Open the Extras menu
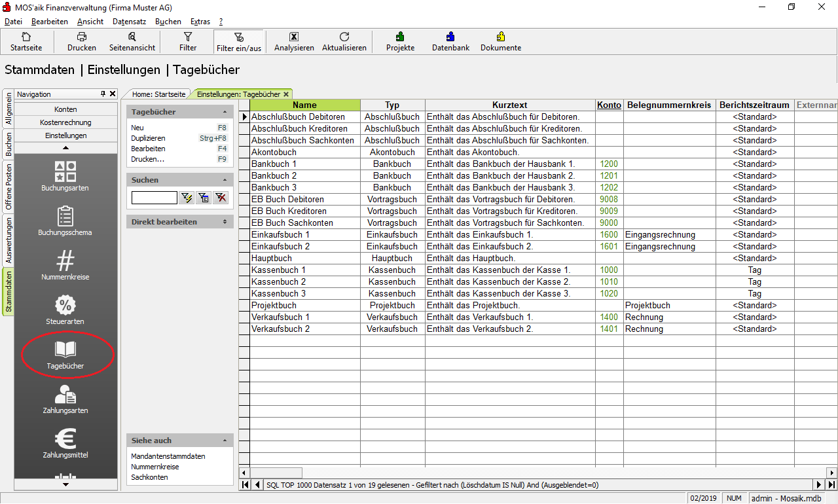Viewport: 838px width, 504px height. (x=200, y=22)
